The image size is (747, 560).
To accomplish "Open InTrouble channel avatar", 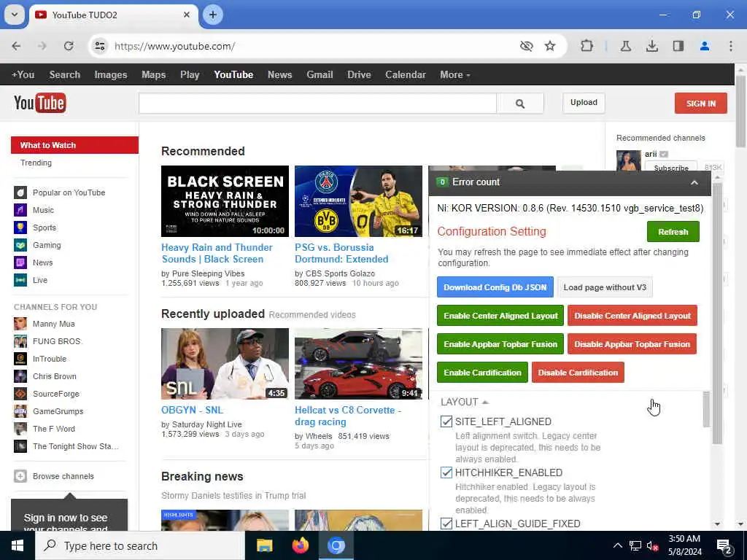I will point(20,359).
